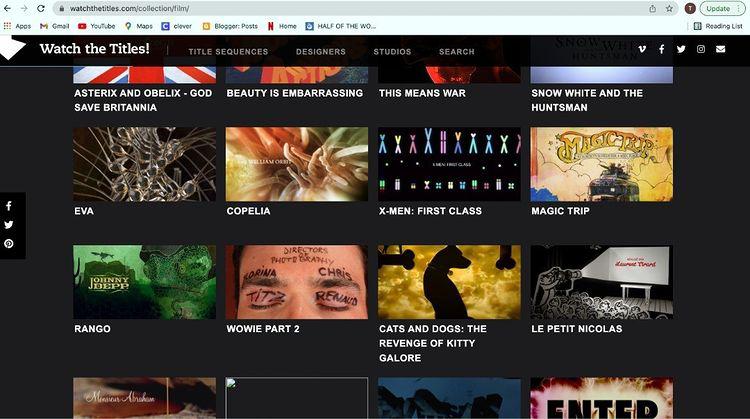Click the broken image thumbnail at bottom
Image resolution: width=750 pixels, height=419 pixels.
click(297, 398)
